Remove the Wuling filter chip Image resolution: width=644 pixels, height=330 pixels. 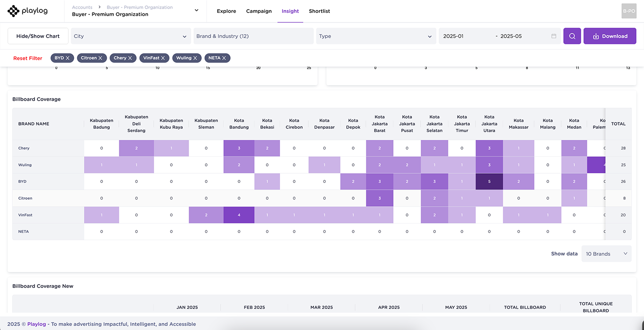coord(195,58)
